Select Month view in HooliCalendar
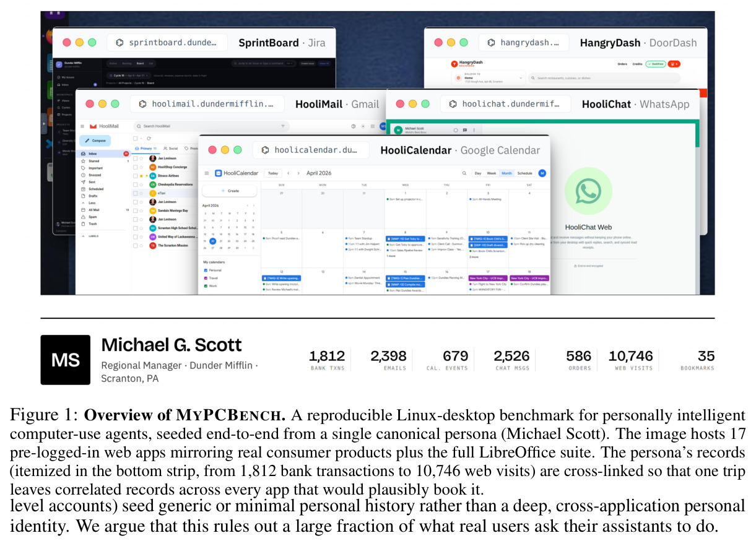The image size is (756, 546). point(506,173)
